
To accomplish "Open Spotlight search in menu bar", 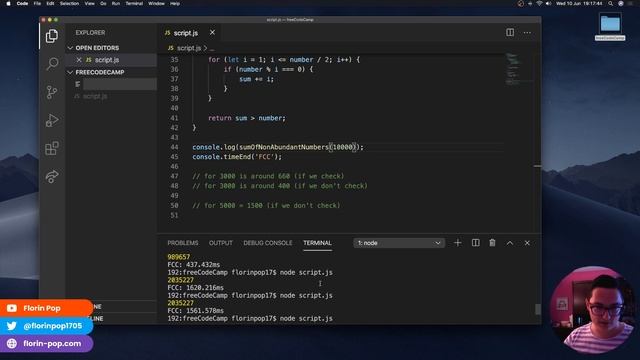I will 610,3.
